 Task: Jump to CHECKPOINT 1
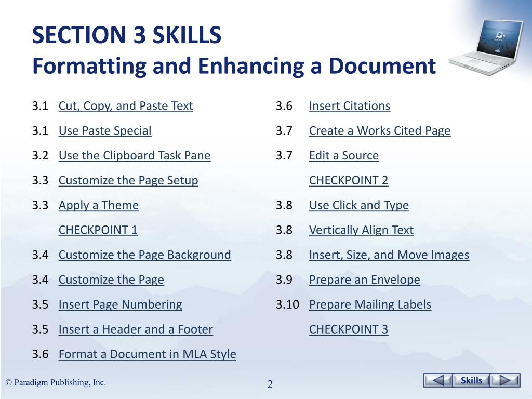point(98,230)
